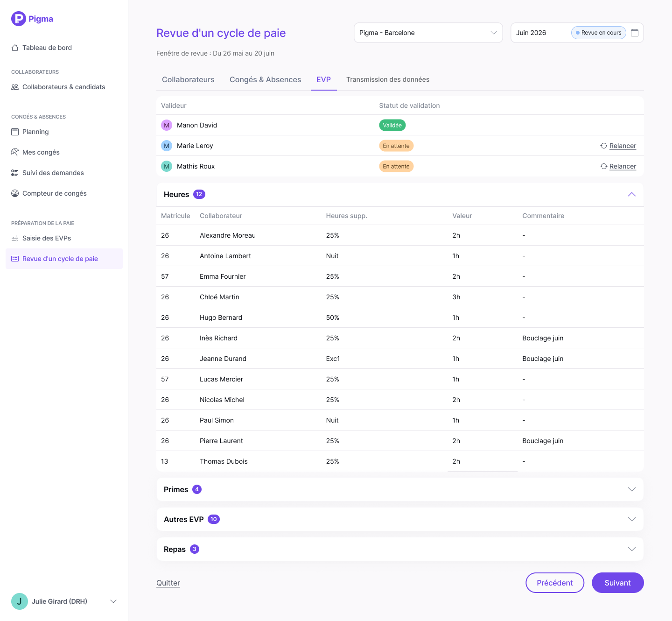Image resolution: width=672 pixels, height=621 pixels.
Task: Open the calendar picker icon beside Juin 2026
Action: pos(635,33)
